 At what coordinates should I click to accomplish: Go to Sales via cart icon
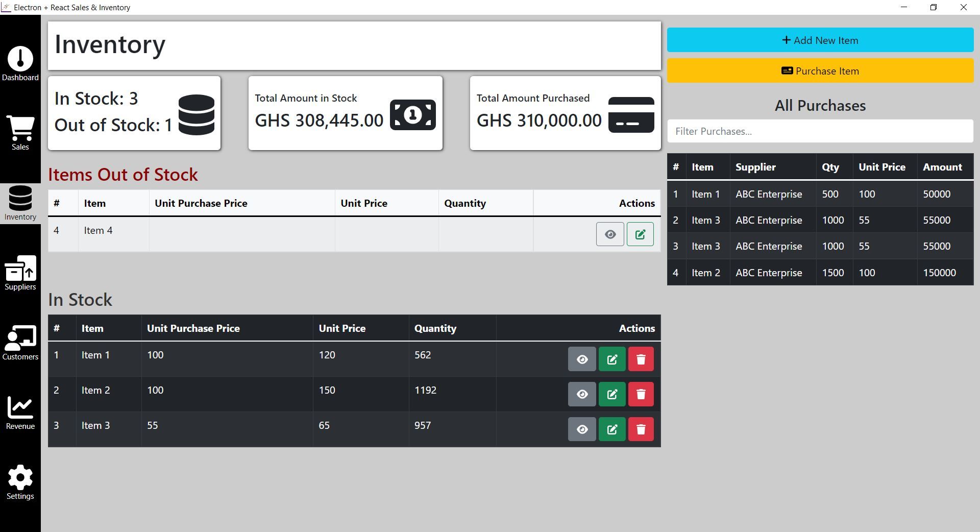[x=20, y=133]
